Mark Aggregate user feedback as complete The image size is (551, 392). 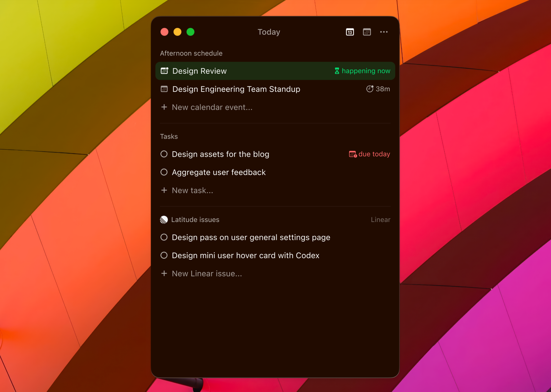[164, 172]
